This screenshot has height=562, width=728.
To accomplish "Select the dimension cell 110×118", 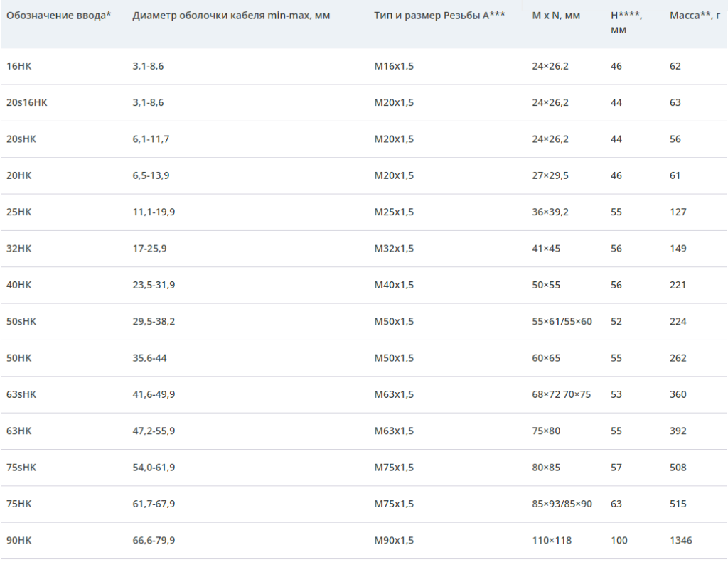I will pos(552,540).
